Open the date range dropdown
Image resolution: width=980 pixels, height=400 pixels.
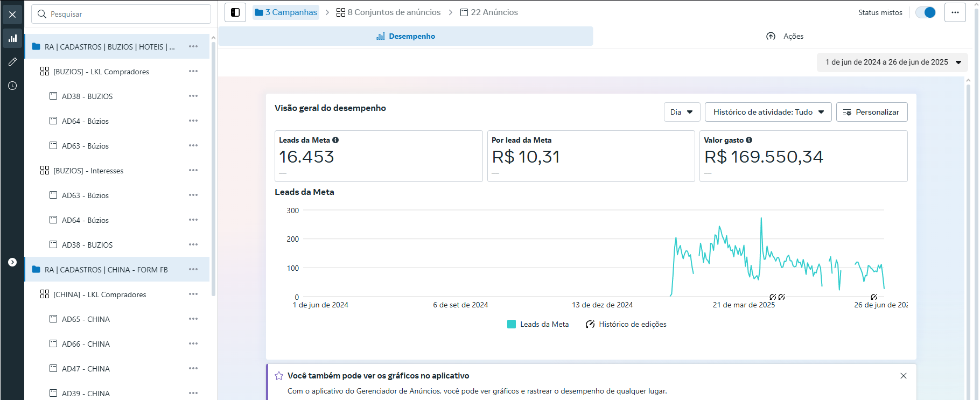tap(893, 62)
